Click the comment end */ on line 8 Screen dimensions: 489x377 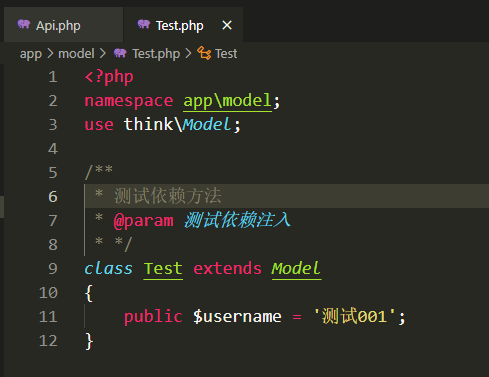tap(123, 244)
